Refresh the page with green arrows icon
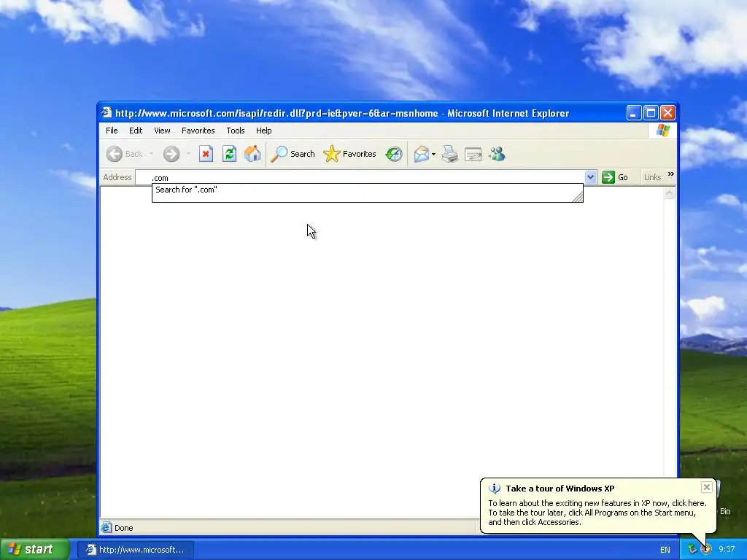 229,154
